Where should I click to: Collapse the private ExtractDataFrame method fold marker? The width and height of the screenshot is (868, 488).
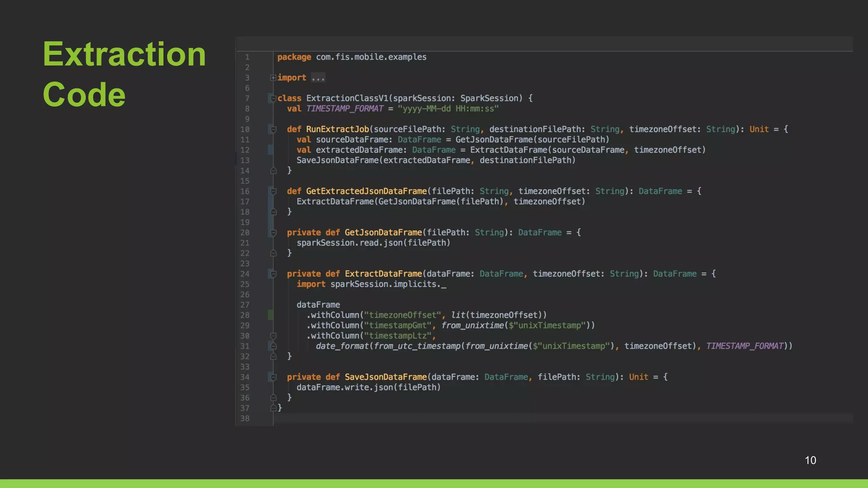pos(273,274)
